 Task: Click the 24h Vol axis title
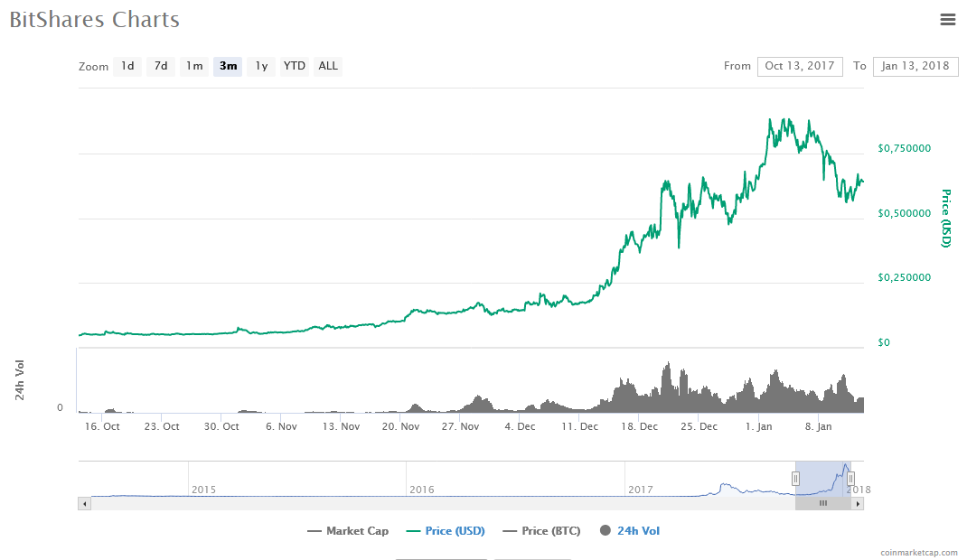pyautogui.click(x=20, y=380)
